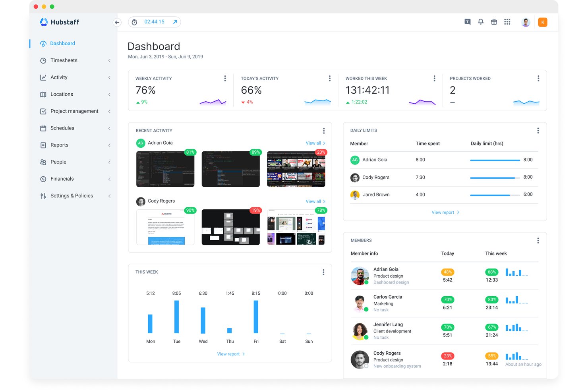Image resolution: width=588 pixels, height=392 pixels.
Task: Click Carlos Garcia's member avatar
Action: coord(360,303)
